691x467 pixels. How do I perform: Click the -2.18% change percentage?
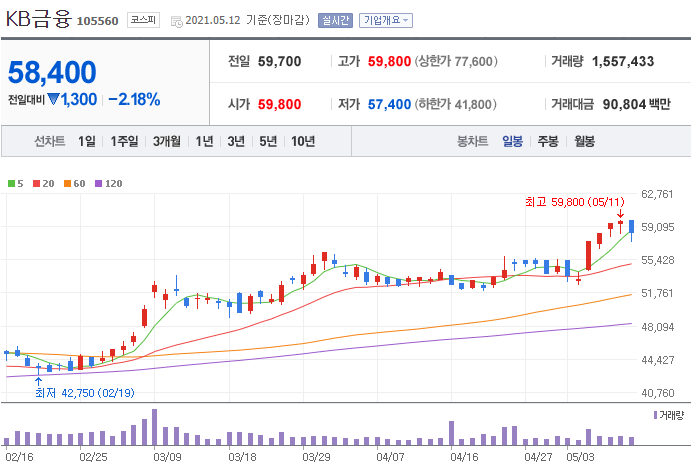pos(134,100)
